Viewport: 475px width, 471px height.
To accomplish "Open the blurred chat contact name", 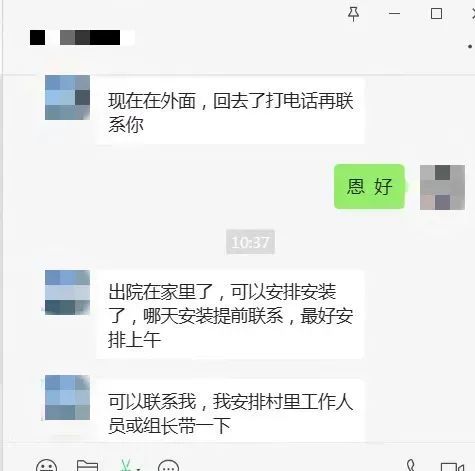I will click(82, 37).
